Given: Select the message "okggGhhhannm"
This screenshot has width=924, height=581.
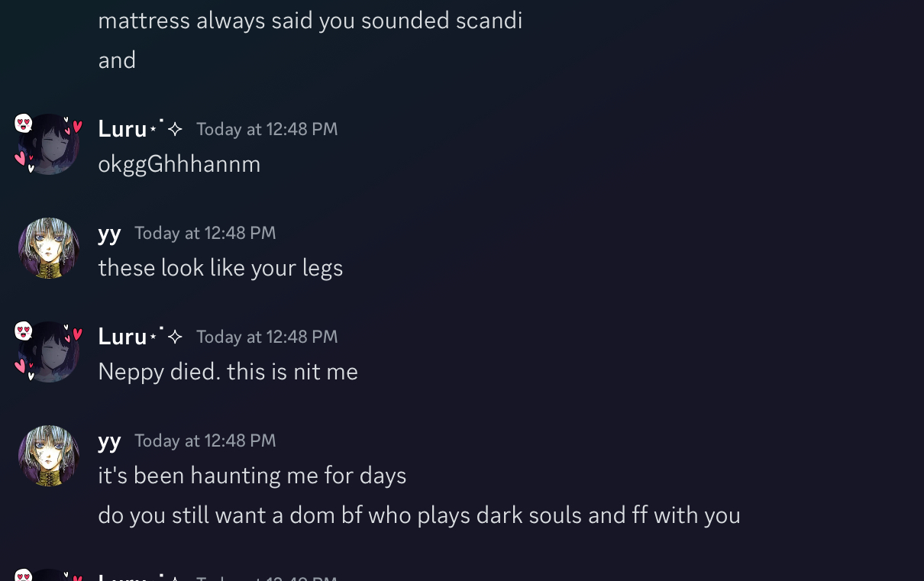Looking at the screenshot, I should click(179, 164).
